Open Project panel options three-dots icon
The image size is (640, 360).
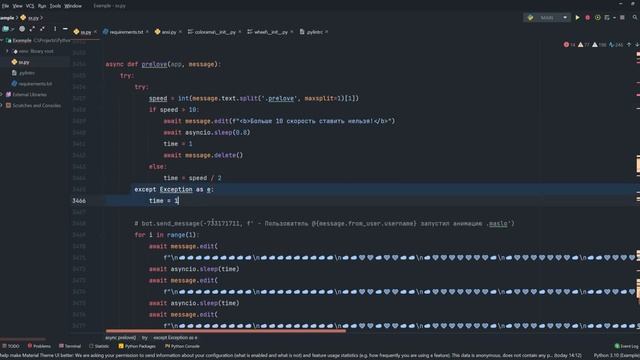coord(55,29)
